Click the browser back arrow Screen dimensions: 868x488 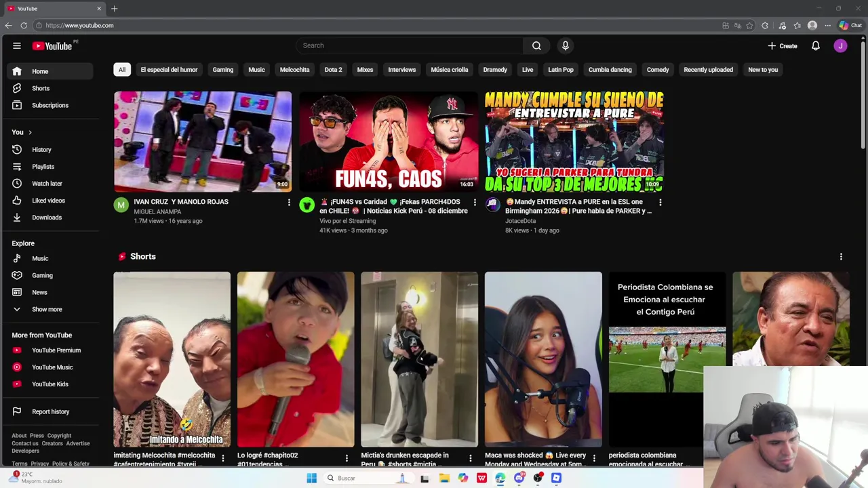coord(8,25)
